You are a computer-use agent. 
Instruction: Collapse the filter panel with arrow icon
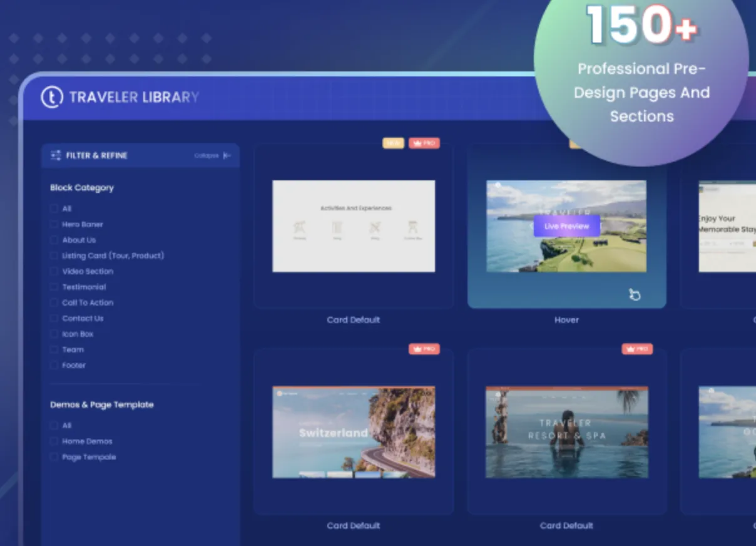(x=227, y=155)
